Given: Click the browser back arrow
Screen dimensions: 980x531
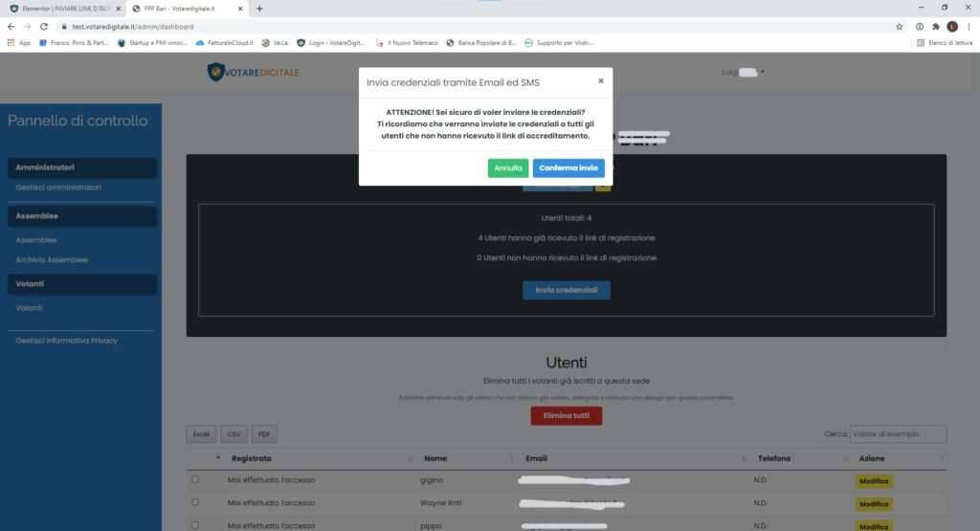Looking at the screenshot, I should (11, 27).
